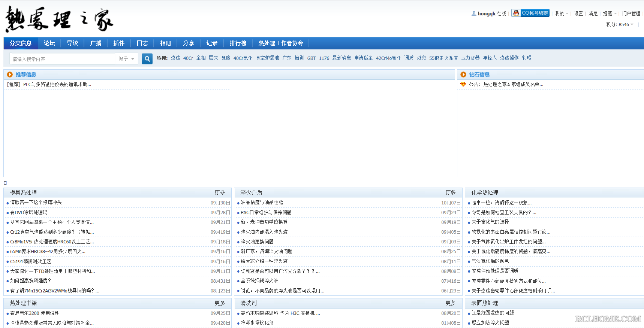
Task: Open the 分享 nav tab
Action: 189,43
